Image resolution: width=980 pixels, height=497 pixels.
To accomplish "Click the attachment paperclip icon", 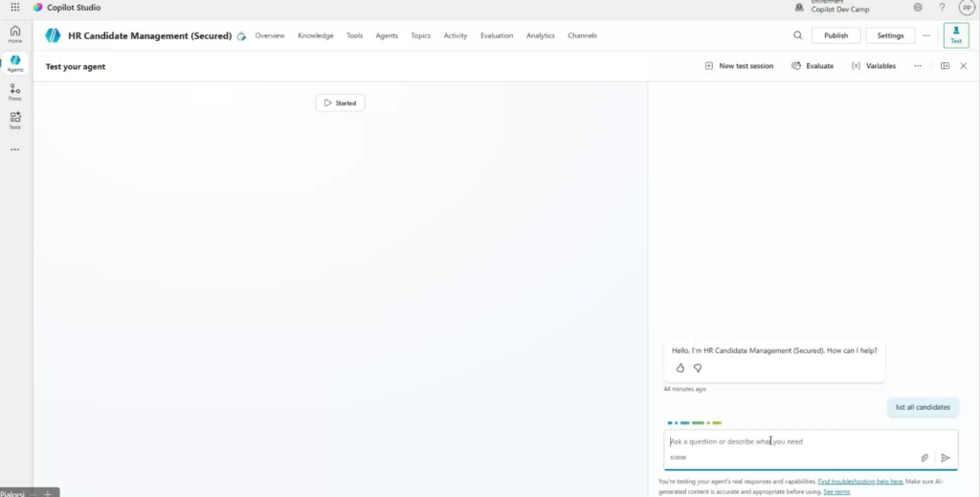I will (x=924, y=458).
